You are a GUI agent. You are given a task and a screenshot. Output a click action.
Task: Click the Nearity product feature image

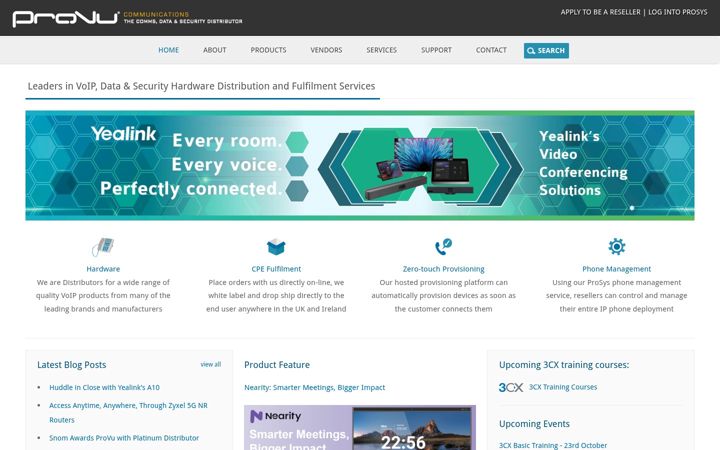[360, 428]
